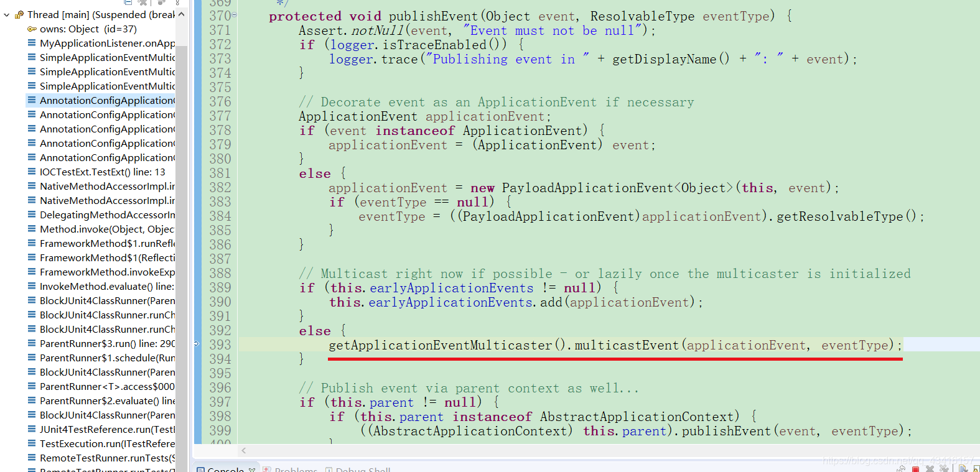This screenshot has height=472, width=980.
Task: Click the frame icon beside ParentRunner$3.run()
Action: coord(32,343)
